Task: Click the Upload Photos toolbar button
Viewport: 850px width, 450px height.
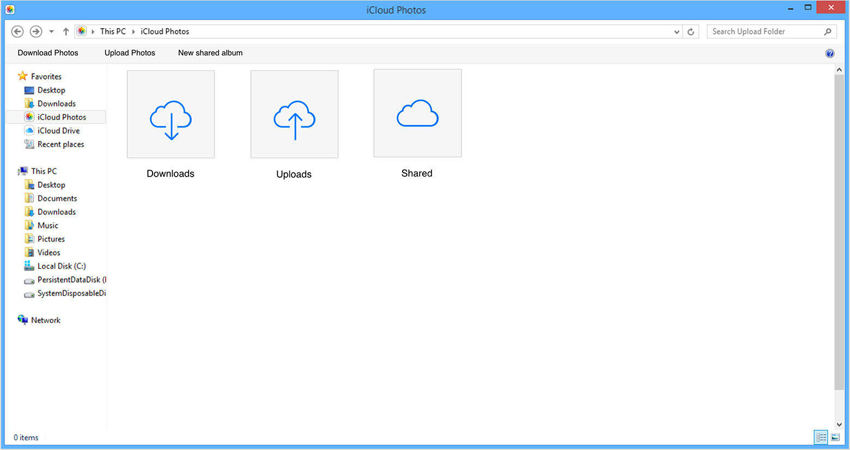Action: tap(130, 53)
